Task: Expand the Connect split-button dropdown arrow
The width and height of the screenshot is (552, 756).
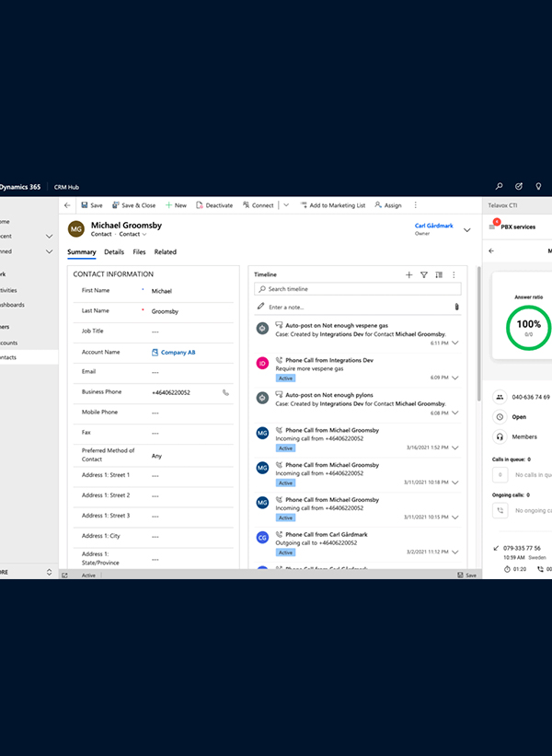Action: point(286,205)
